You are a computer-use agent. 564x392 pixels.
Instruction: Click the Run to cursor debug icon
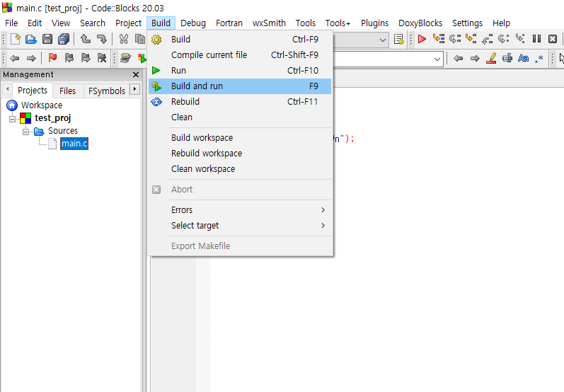pos(439,38)
